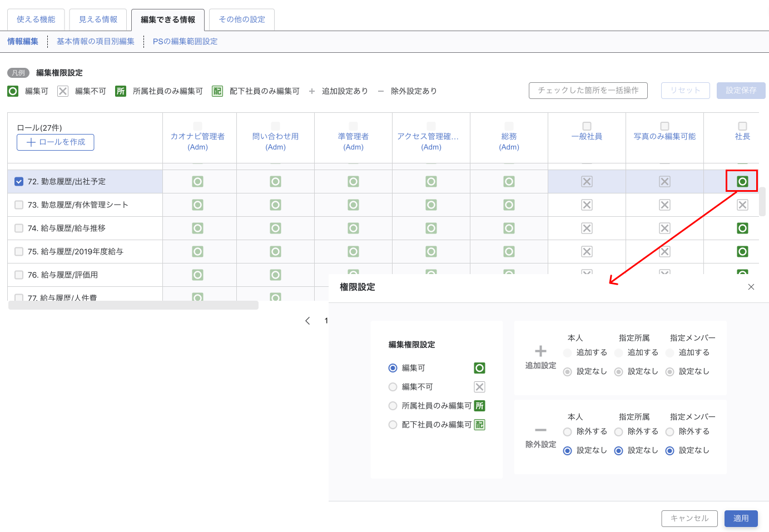Image resolution: width=769 pixels, height=532 pixels.
Task: Click 一般社員 edit-disabled icon in row 72
Action: [x=587, y=181]
